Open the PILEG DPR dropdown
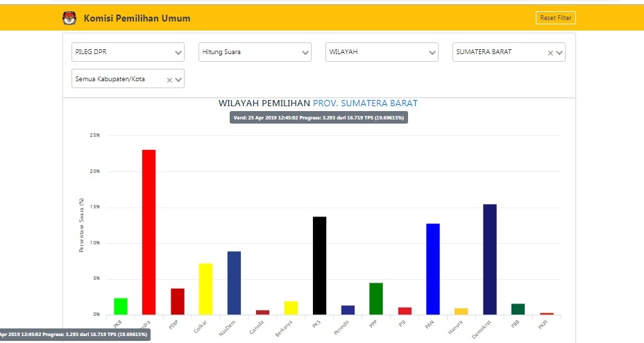The height and width of the screenshot is (343, 644). 128,52
